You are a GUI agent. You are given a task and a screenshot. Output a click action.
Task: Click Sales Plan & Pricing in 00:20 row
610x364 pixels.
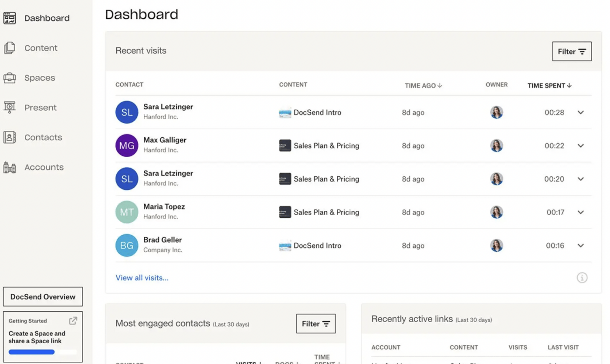[326, 179]
